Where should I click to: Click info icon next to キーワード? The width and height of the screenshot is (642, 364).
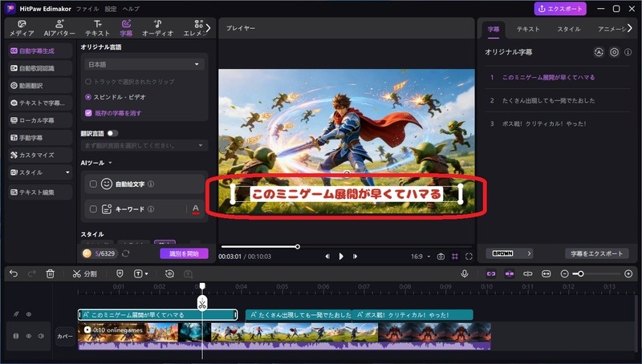coord(151,209)
